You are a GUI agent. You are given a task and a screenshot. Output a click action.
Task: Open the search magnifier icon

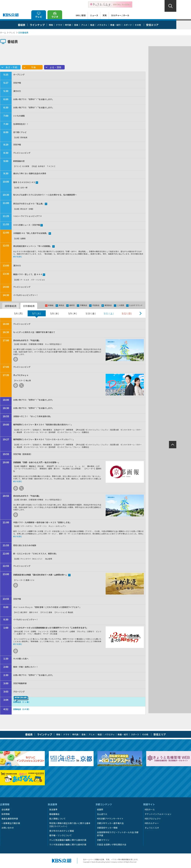(170, 6)
